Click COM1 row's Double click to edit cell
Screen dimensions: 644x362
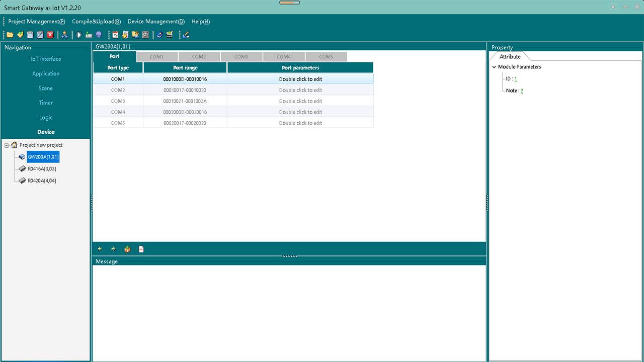coord(300,79)
